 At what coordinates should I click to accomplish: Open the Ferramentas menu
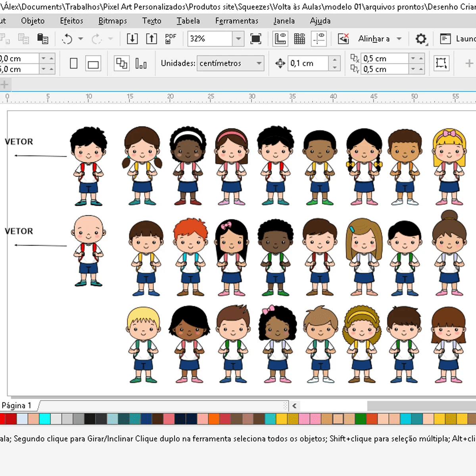(236, 21)
